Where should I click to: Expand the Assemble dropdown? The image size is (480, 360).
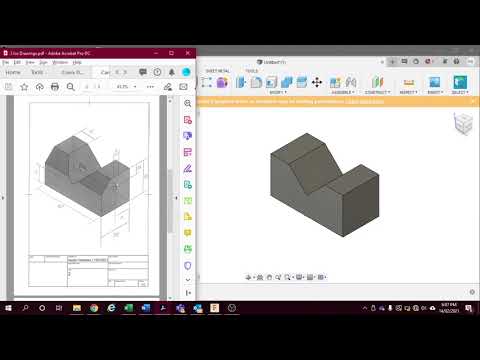343,92
